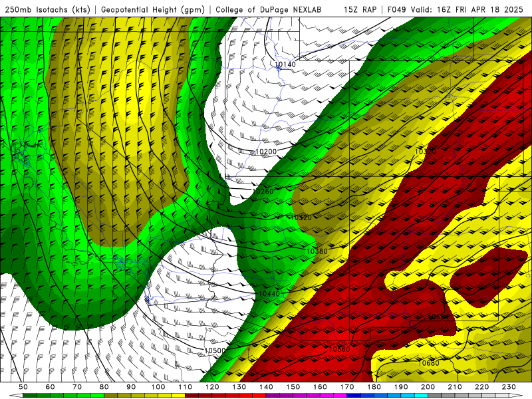Click the 120 knot color scale label

(212, 387)
